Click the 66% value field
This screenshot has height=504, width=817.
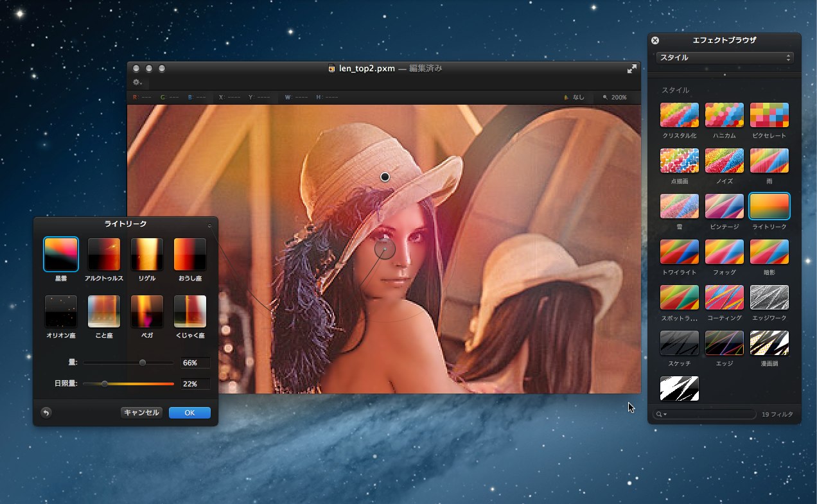[x=195, y=363]
